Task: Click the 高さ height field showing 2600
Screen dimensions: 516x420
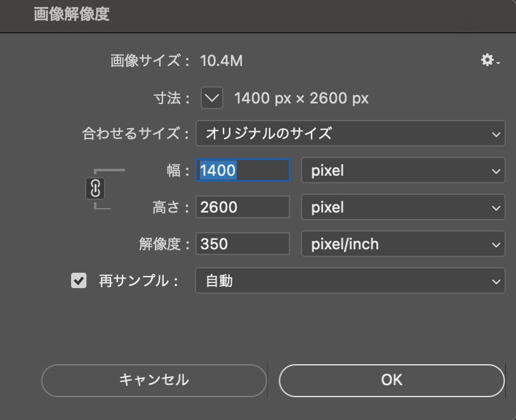Action: click(242, 207)
